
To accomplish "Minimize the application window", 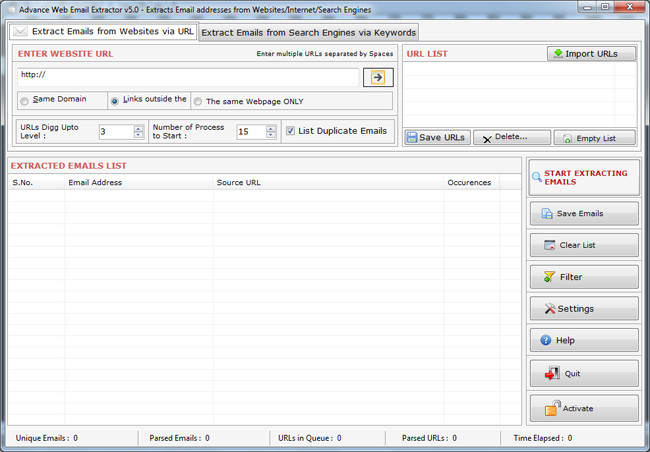I will [x=588, y=7].
